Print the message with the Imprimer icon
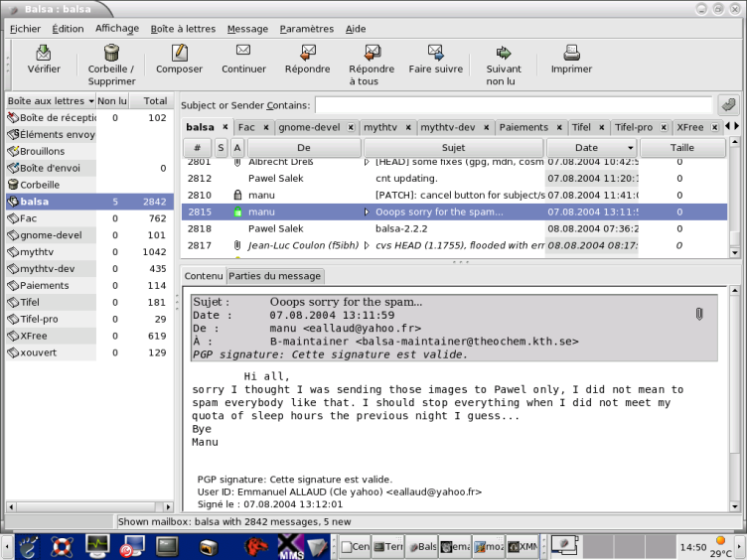Screen dimensions: 747x560 click(571, 53)
